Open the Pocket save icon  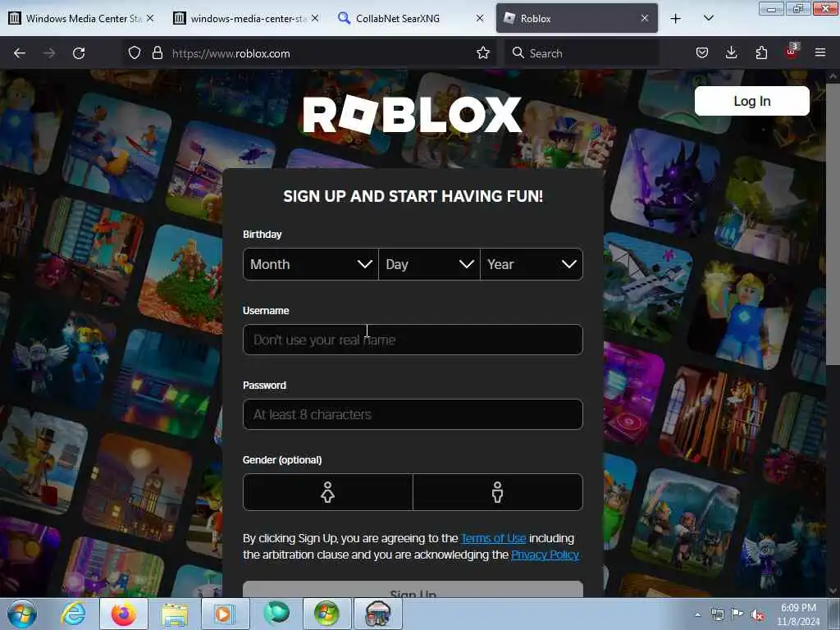(702, 53)
